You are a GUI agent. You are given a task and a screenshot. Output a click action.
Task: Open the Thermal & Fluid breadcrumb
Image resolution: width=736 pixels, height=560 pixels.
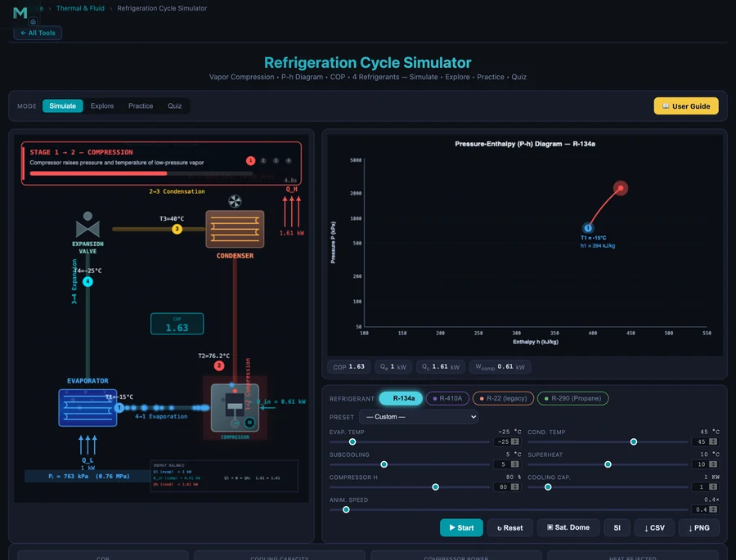(80, 8)
